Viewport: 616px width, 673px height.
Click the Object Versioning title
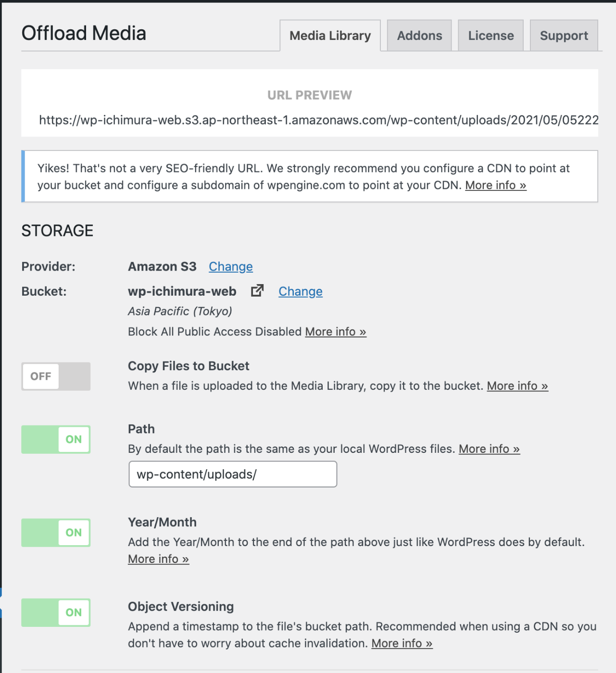coord(181,607)
